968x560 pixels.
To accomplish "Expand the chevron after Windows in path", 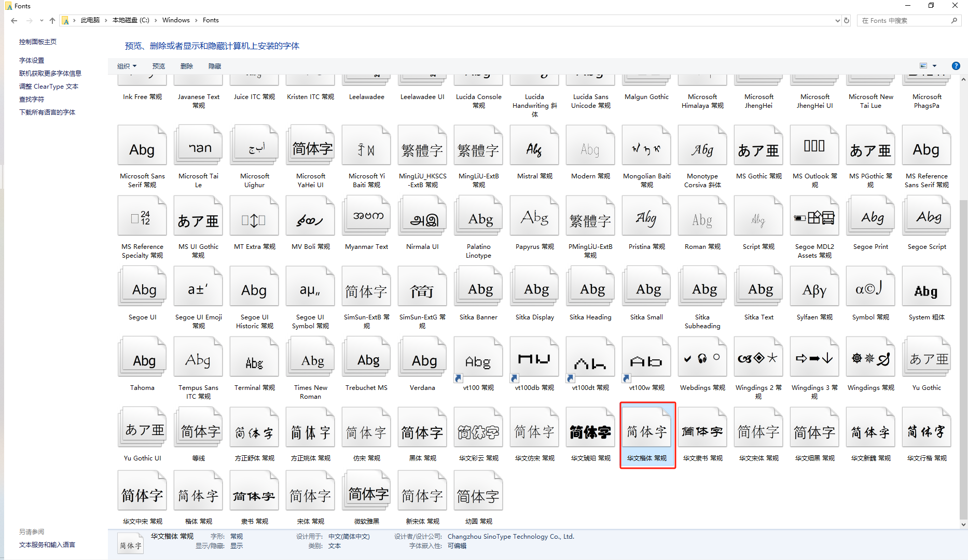I will (x=197, y=20).
